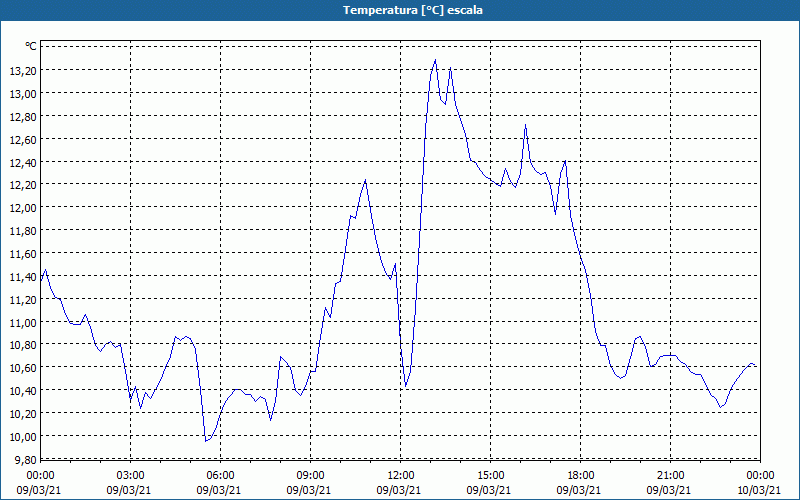Screen dimensions: 800x500
Task: Click the 12:00 time axis label
Action: (401, 476)
